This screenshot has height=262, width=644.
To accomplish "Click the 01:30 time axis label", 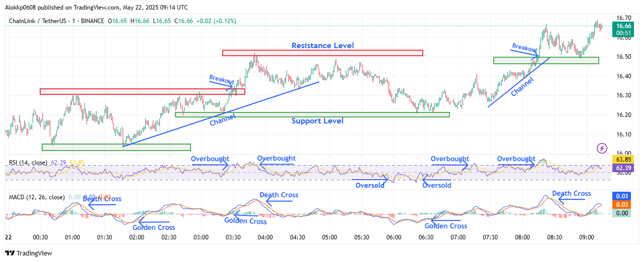I will [105, 237].
